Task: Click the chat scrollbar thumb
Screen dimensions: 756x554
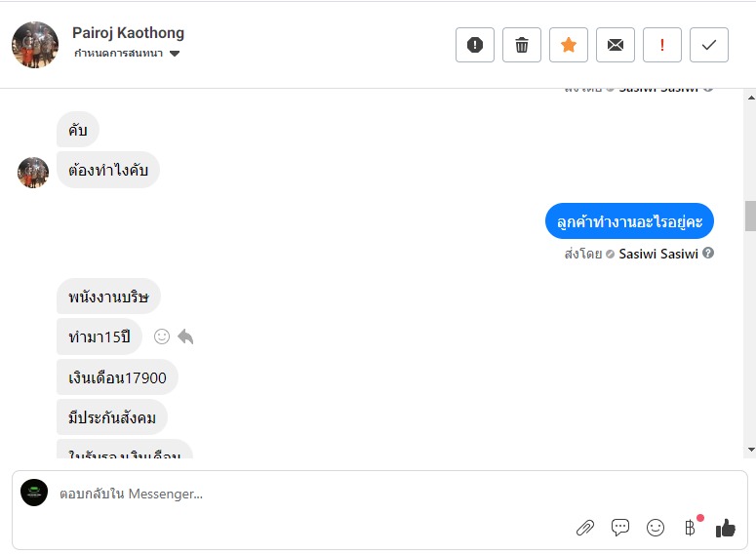Action: [x=749, y=217]
